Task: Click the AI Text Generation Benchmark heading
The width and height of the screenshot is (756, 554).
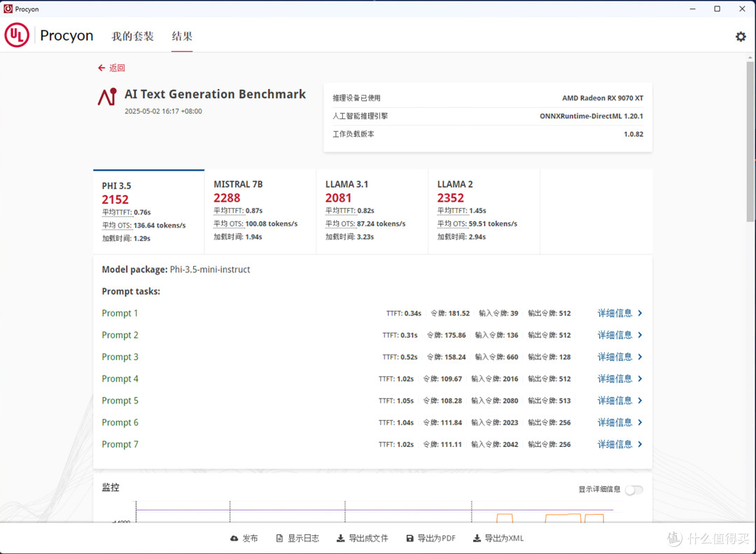Action: 215,94
